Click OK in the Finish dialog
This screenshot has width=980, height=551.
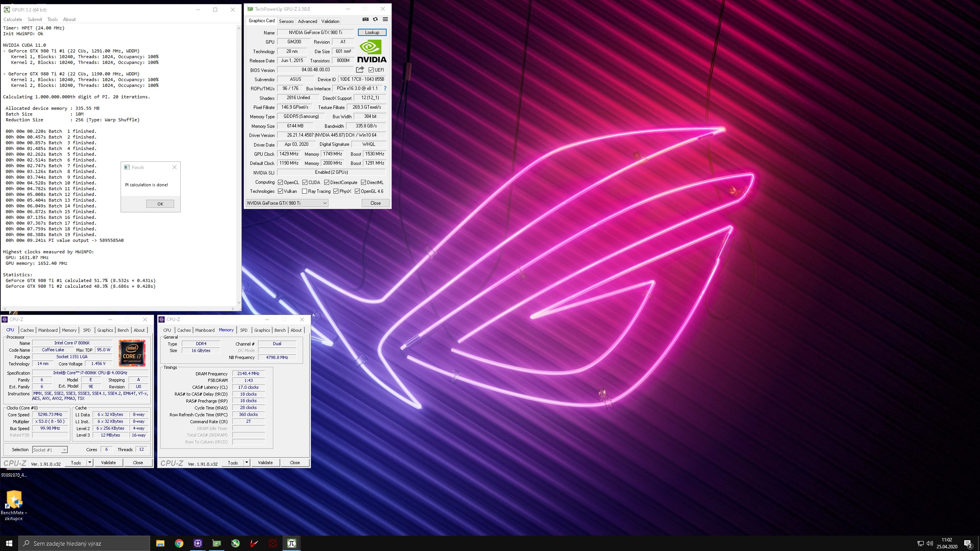160,204
